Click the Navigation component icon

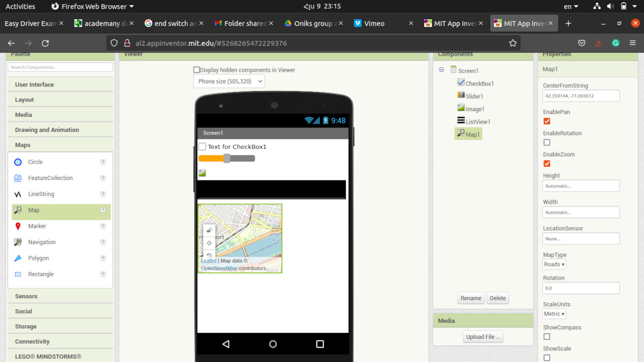[x=18, y=242]
